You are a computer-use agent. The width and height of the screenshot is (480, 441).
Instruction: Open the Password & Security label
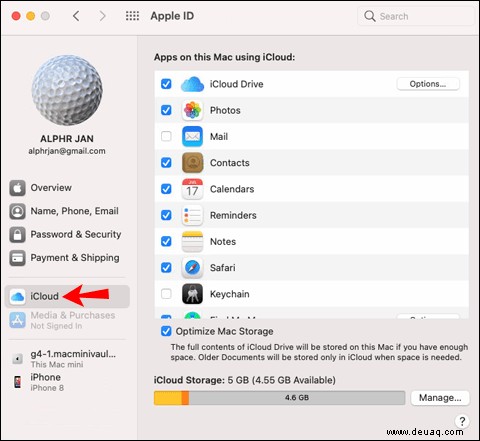click(76, 234)
